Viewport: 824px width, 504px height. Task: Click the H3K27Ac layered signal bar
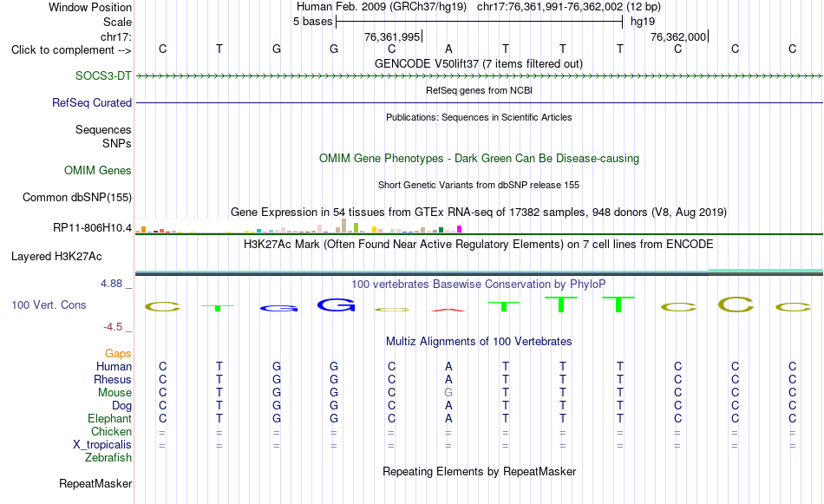[x=479, y=272]
